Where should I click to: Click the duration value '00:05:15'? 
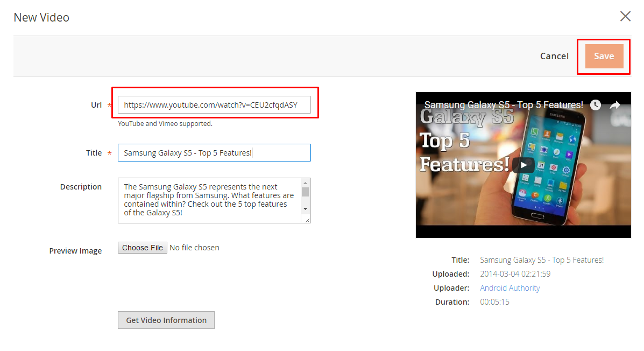click(494, 301)
